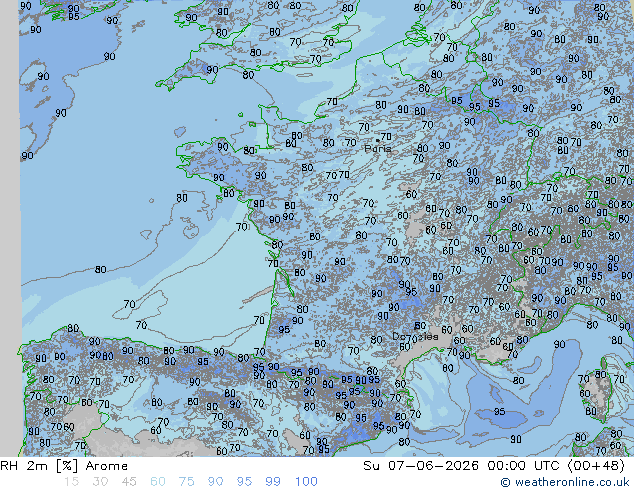Select the 100 value in the legend
Image resolution: width=634 pixels, height=490 pixels.
point(306,482)
